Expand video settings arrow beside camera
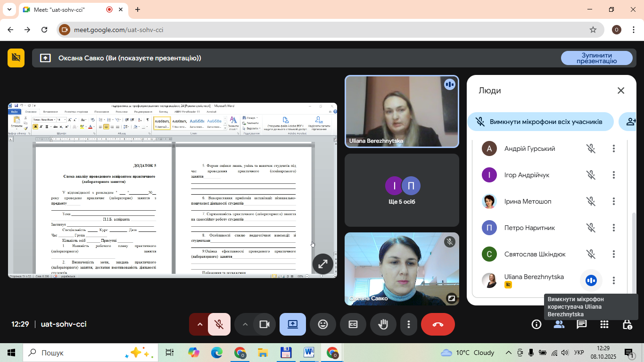 pos(245,324)
